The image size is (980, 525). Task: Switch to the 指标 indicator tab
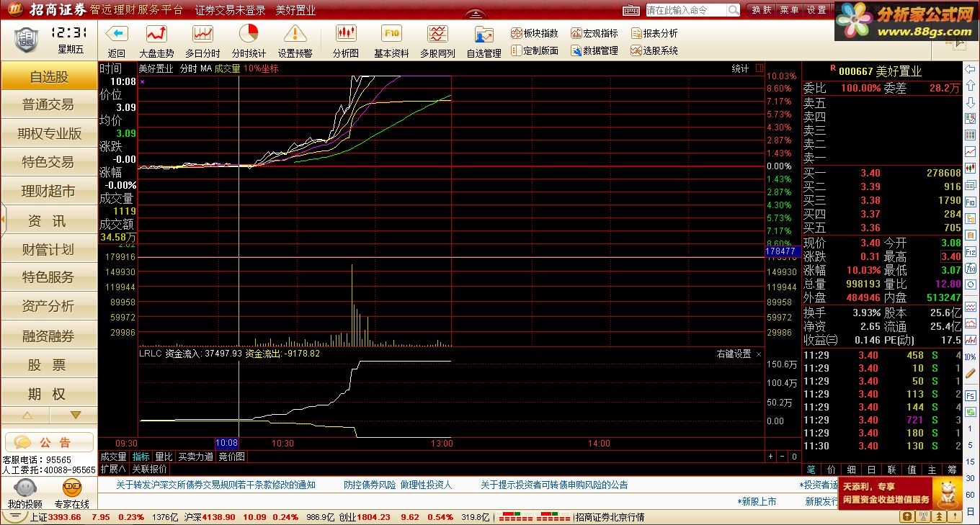click(141, 457)
